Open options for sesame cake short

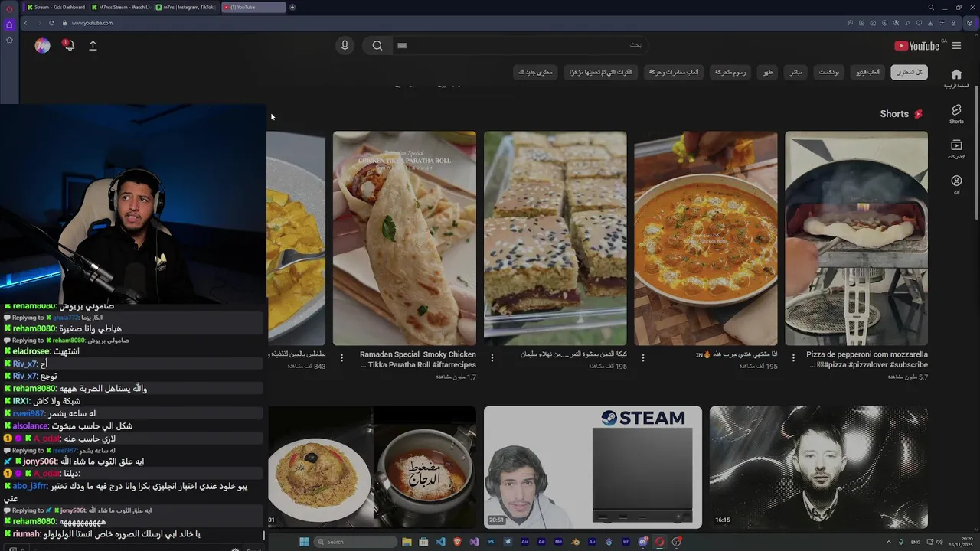click(492, 357)
